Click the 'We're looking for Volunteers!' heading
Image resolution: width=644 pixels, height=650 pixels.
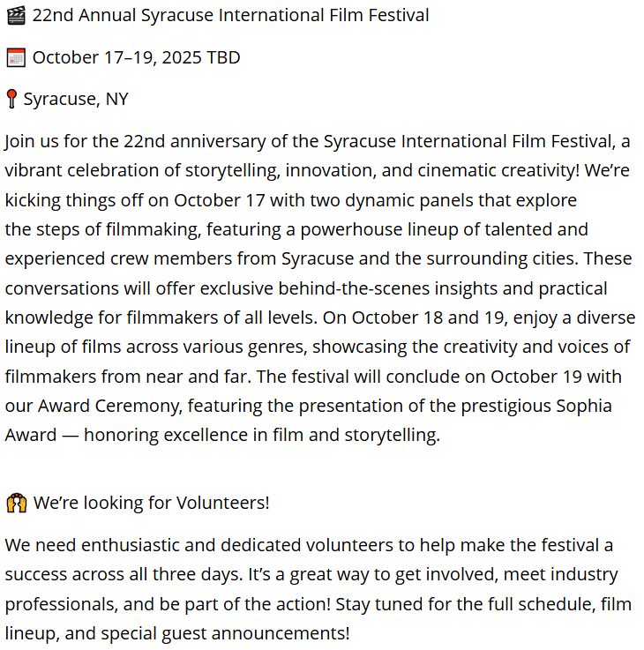click(152, 503)
